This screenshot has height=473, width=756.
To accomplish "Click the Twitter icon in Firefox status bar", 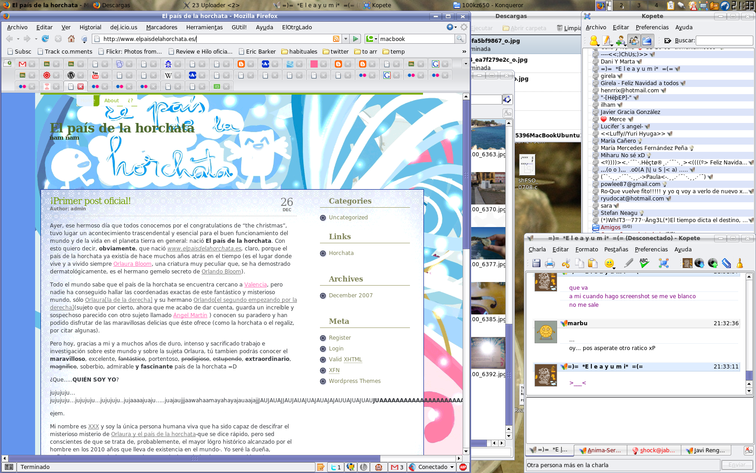I will pyautogui.click(x=335, y=467).
